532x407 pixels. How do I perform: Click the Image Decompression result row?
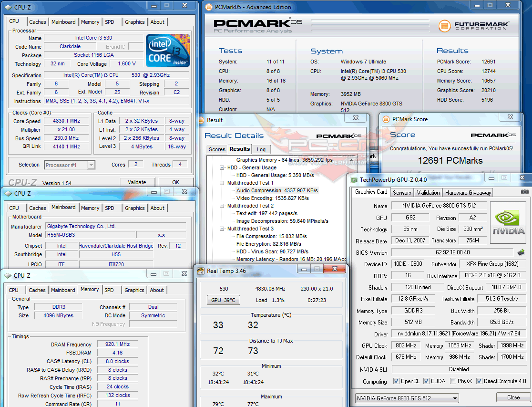click(282, 221)
